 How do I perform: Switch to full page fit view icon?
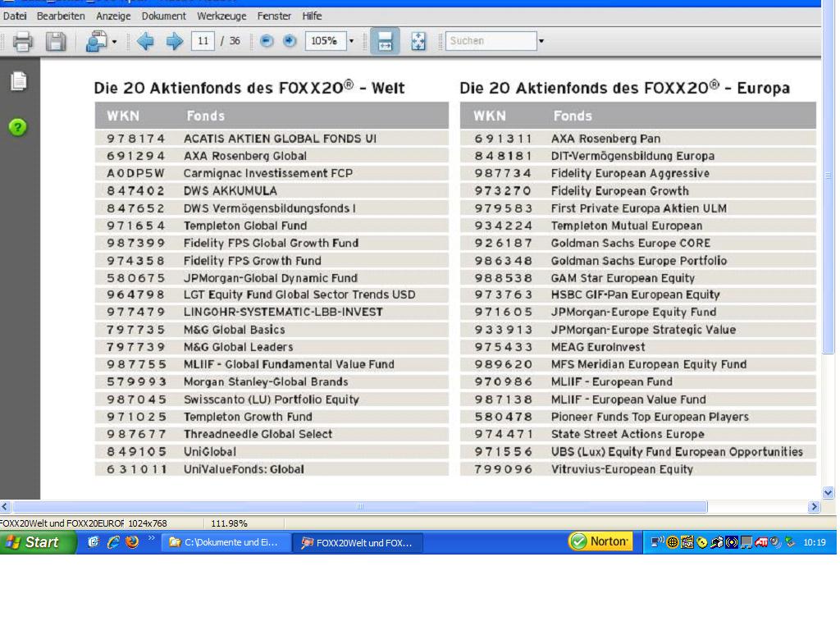418,41
